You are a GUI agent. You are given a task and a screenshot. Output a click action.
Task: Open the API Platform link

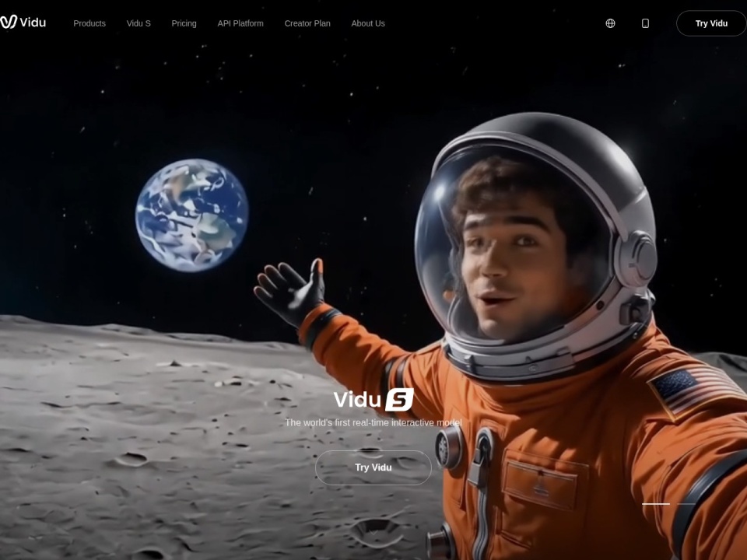tap(240, 23)
